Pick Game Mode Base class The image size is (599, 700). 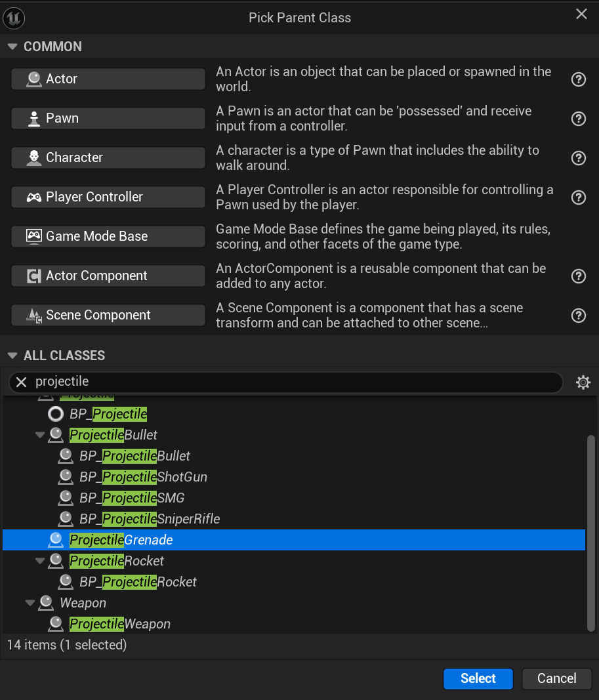tap(108, 236)
